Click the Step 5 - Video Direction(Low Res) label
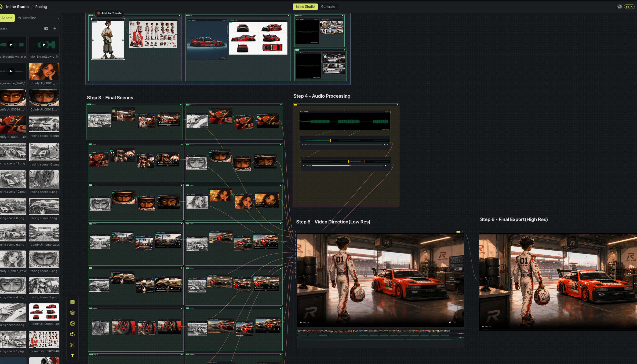Viewport: 637px width, 364px height. tap(333, 222)
